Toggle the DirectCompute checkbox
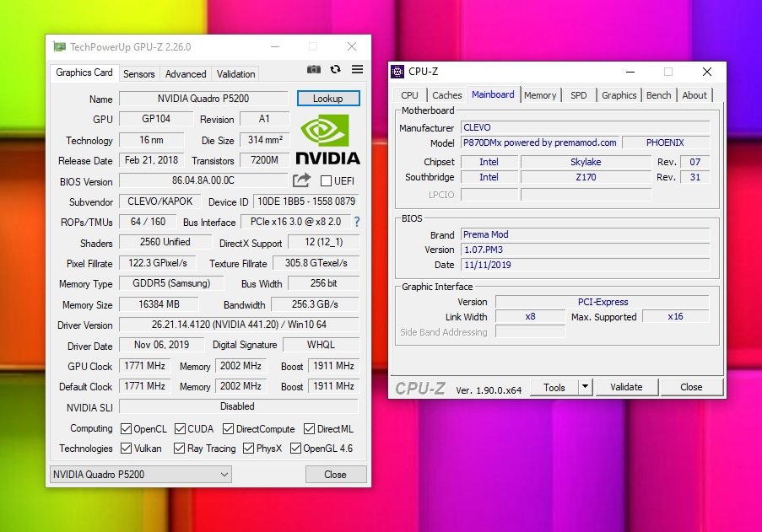 [x=228, y=428]
